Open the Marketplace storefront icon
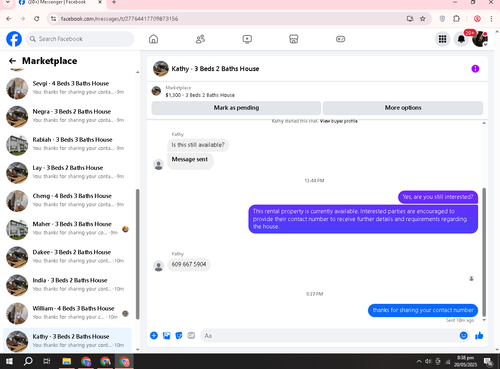The width and height of the screenshot is (500, 369). coord(294,39)
